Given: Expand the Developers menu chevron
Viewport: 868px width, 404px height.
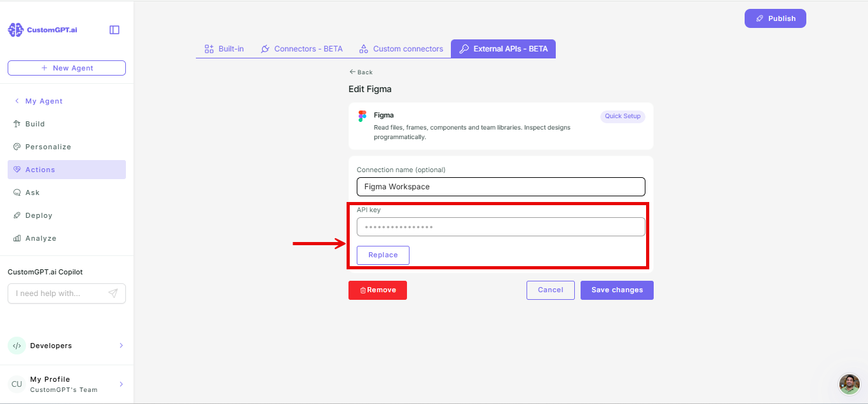Looking at the screenshot, I should pyautogui.click(x=121, y=346).
